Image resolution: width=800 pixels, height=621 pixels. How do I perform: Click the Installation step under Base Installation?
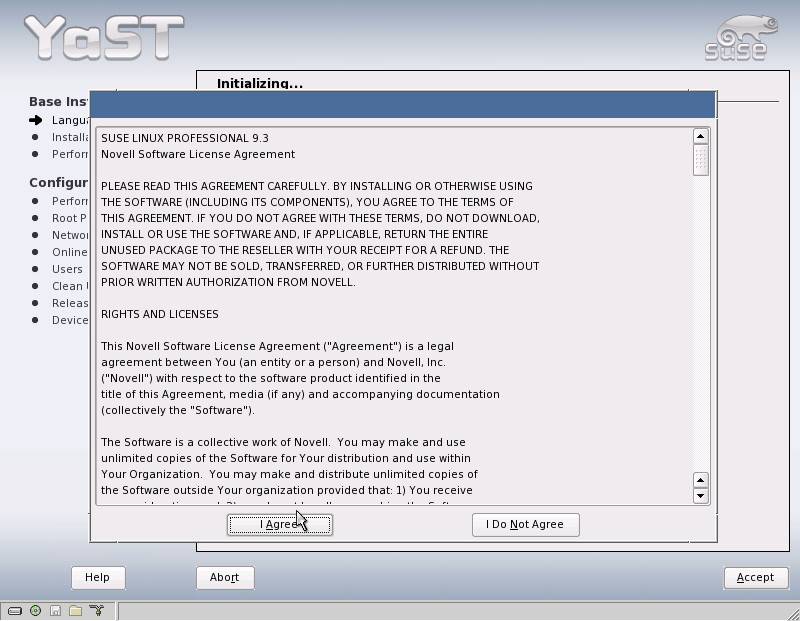[x=70, y=137]
